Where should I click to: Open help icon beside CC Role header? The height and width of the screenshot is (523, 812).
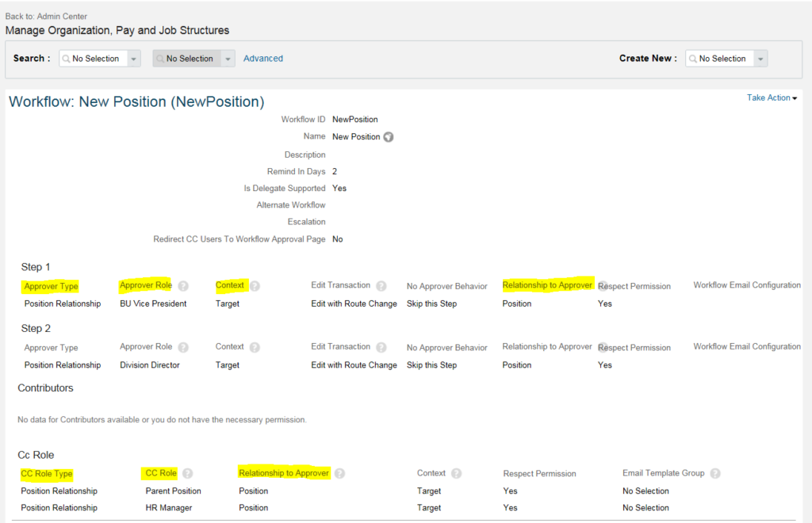click(x=187, y=473)
